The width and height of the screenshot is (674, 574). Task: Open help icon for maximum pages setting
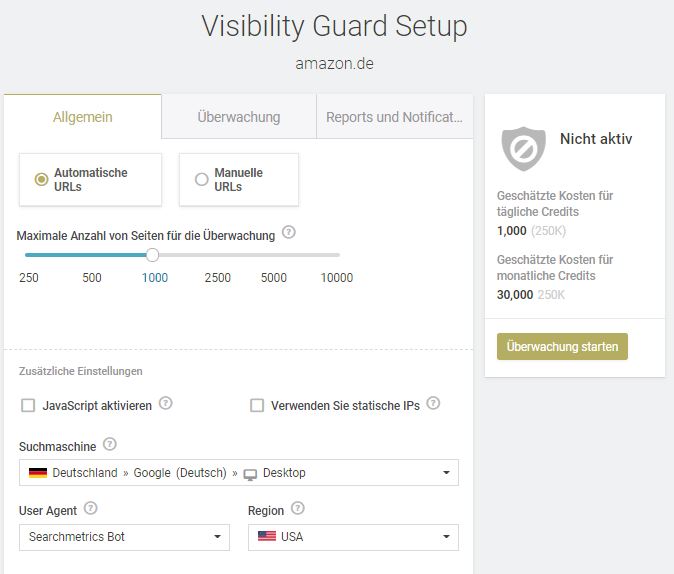(x=288, y=233)
